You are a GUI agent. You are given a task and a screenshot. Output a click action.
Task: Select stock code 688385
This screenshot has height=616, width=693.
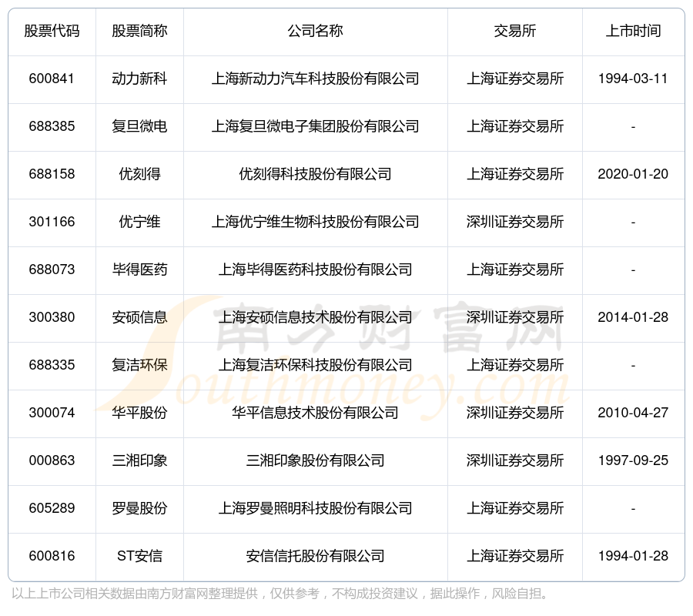click(52, 126)
